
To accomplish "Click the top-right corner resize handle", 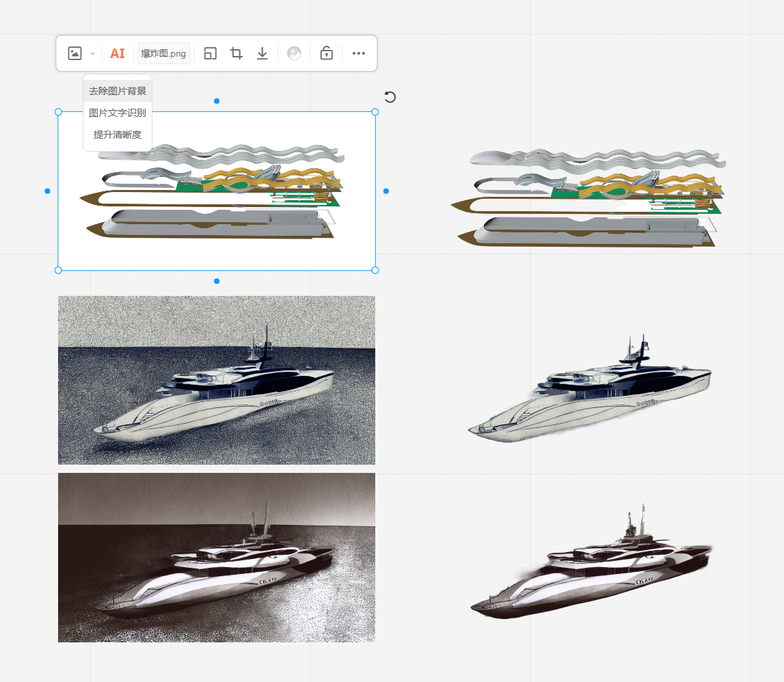I will pos(375,112).
